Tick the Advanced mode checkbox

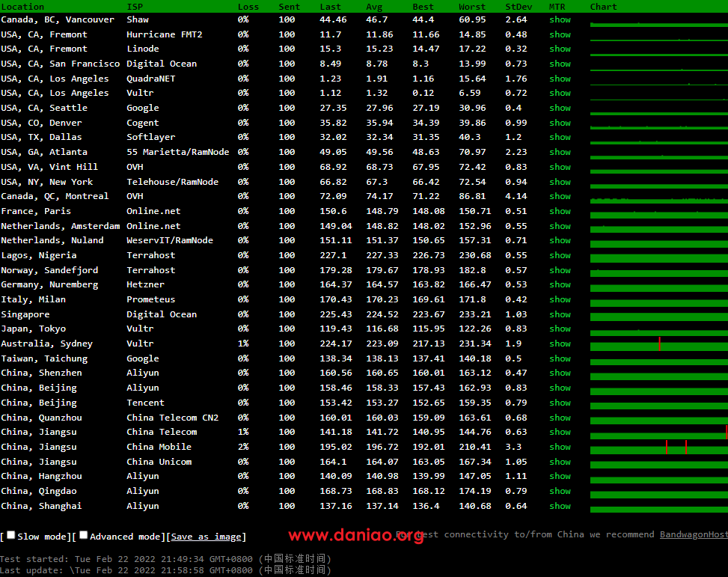pyautogui.click(x=83, y=535)
